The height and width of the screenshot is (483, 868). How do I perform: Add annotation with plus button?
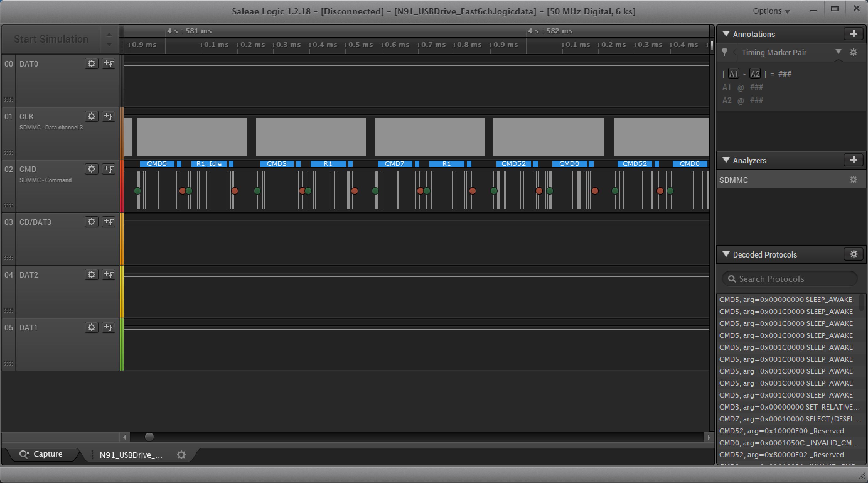[853, 34]
